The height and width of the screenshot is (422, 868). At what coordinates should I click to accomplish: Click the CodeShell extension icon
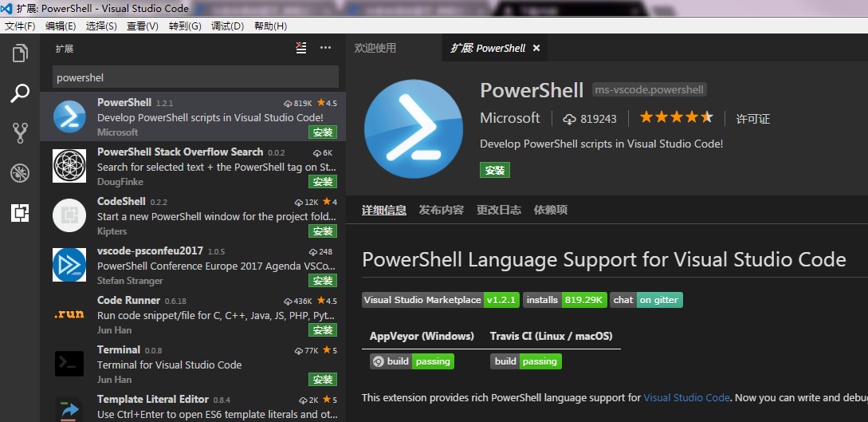(x=69, y=215)
